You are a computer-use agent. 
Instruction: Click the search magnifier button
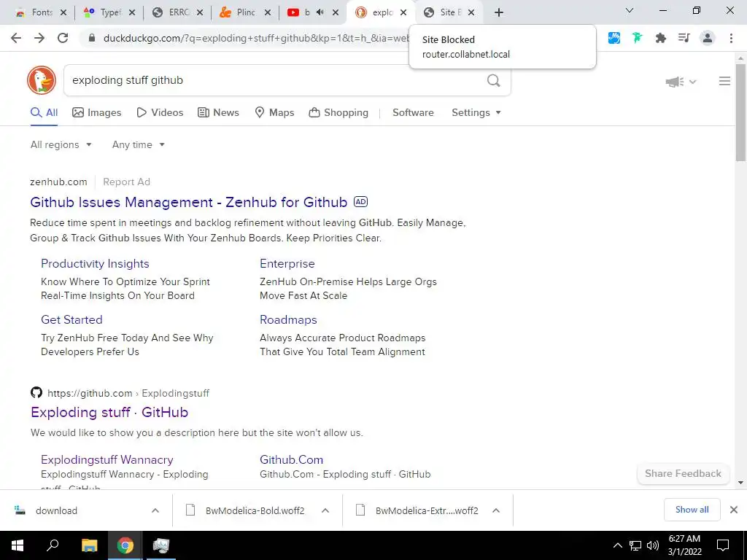pyautogui.click(x=494, y=80)
